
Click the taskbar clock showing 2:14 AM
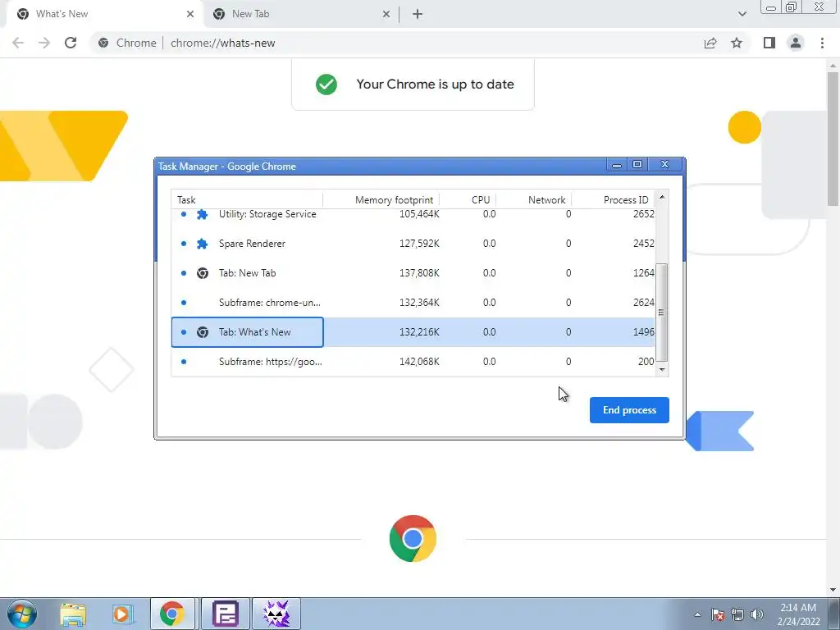pyautogui.click(x=798, y=614)
